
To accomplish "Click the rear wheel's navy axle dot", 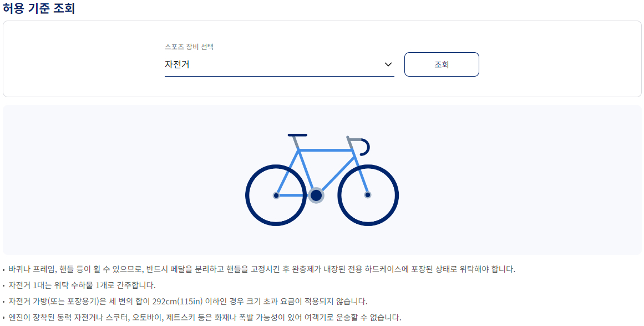I will (x=276, y=195).
